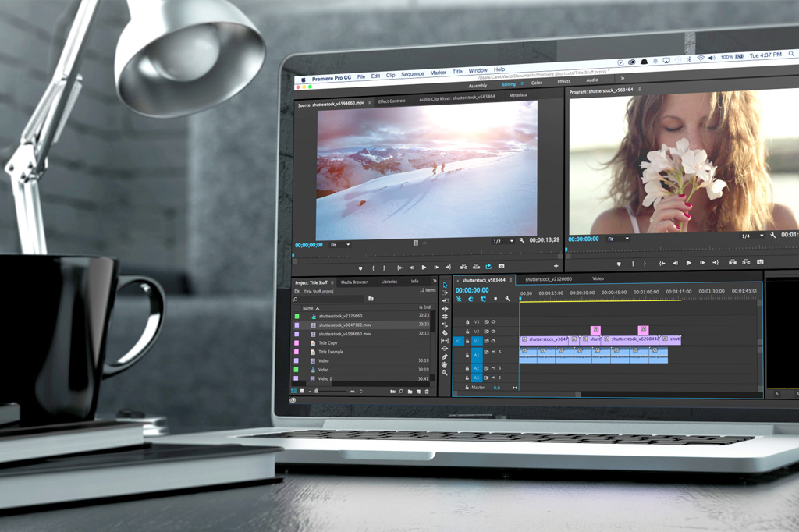Toggle lock on the V2 track
This screenshot has width=799, height=532.
(468, 332)
